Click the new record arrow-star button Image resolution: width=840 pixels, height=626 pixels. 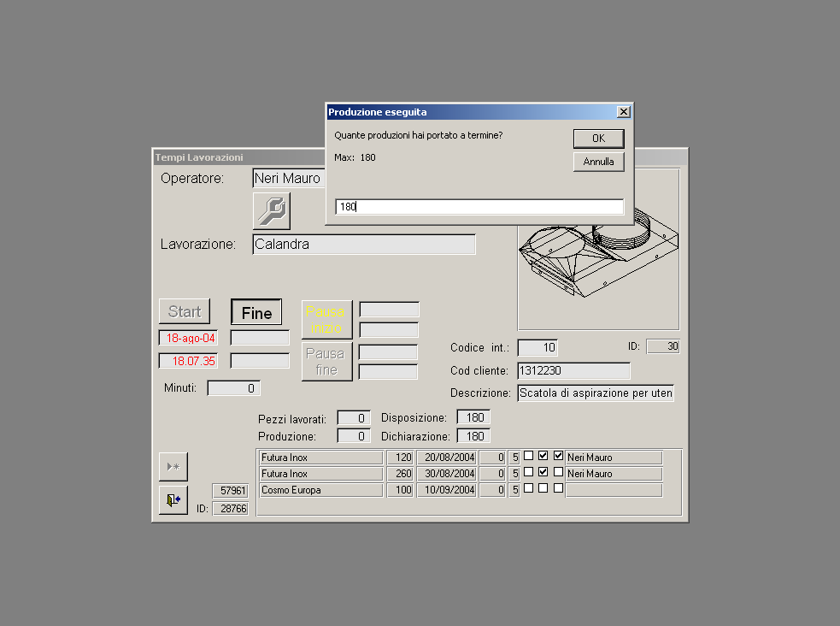click(173, 467)
